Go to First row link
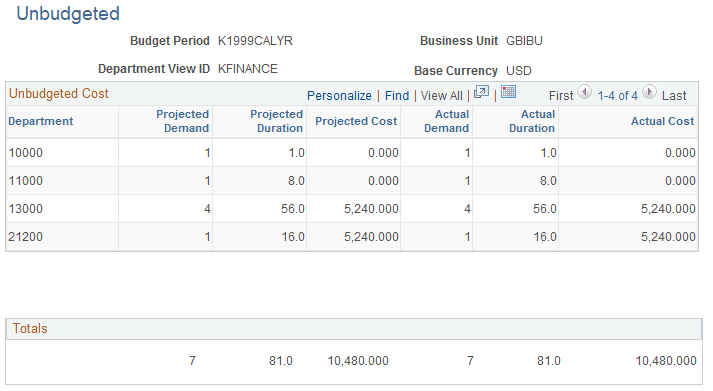The height and width of the screenshot is (391, 713). pyautogui.click(x=561, y=95)
